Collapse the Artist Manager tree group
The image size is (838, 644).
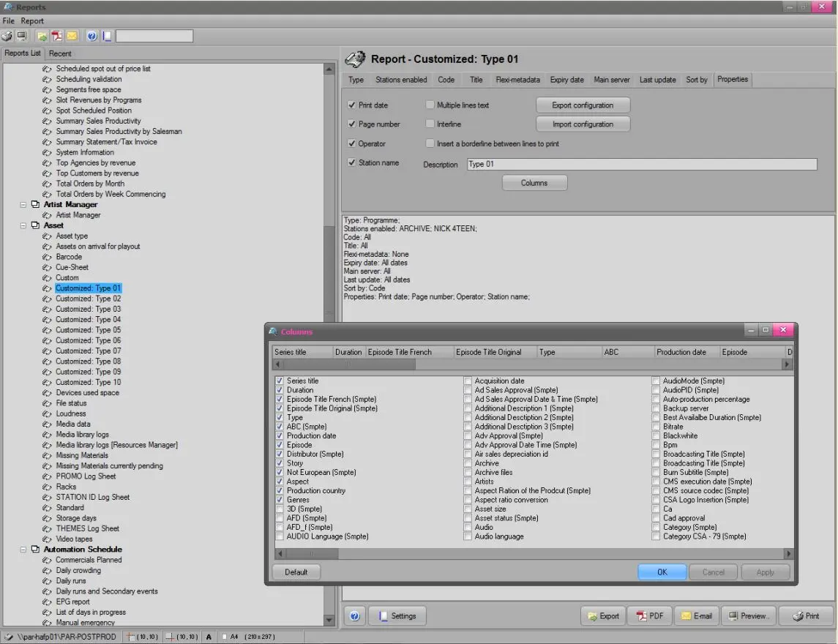point(23,205)
